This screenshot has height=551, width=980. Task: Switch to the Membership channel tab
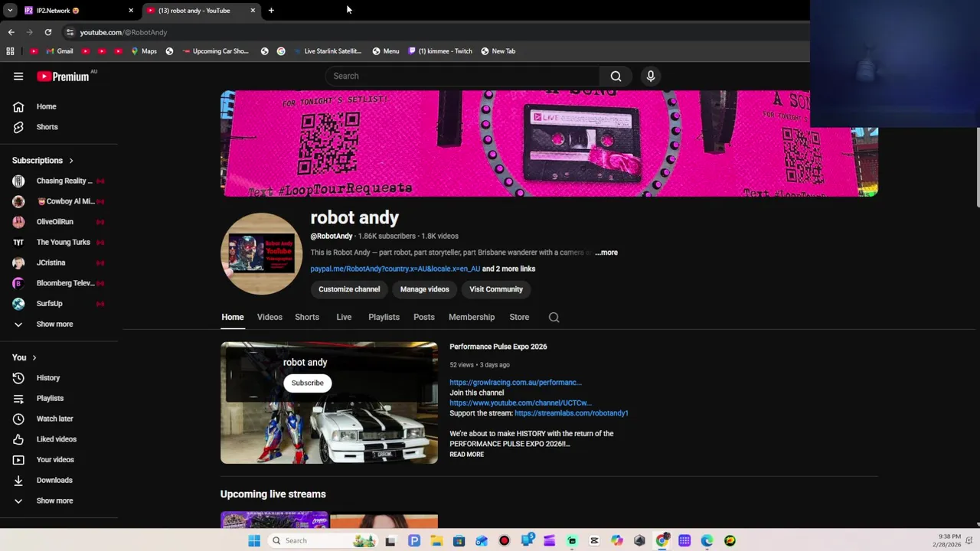point(472,318)
